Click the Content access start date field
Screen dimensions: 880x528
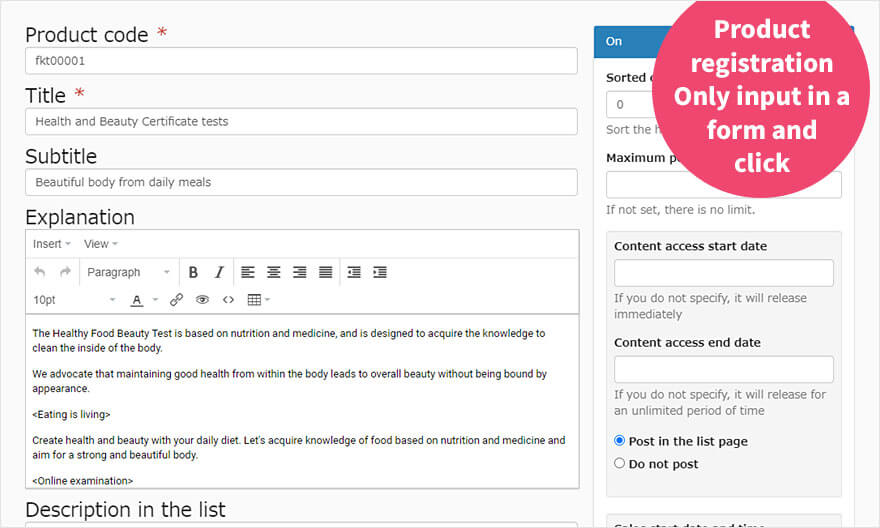[x=723, y=273]
